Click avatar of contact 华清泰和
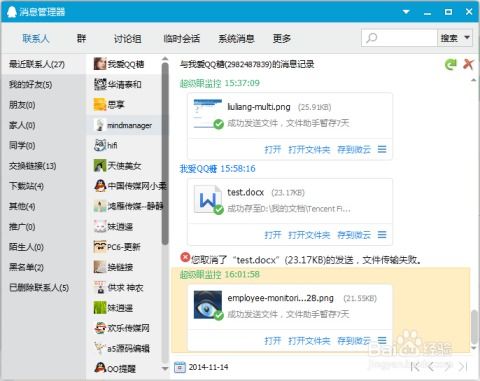 pos(100,84)
